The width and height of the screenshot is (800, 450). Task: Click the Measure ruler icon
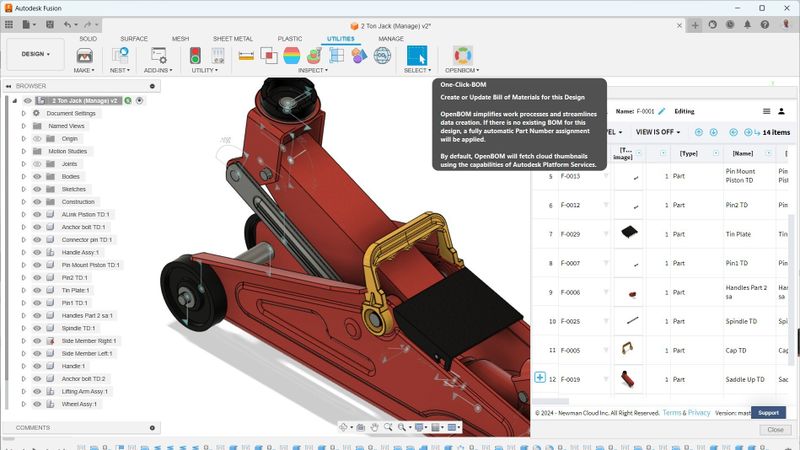click(246, 56)
